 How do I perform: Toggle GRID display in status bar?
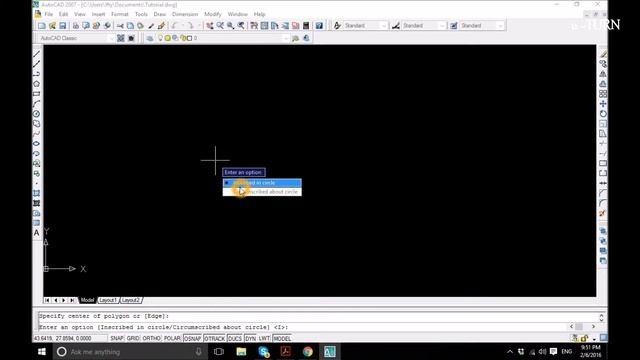pyautogui.click(x=133, y=338)
